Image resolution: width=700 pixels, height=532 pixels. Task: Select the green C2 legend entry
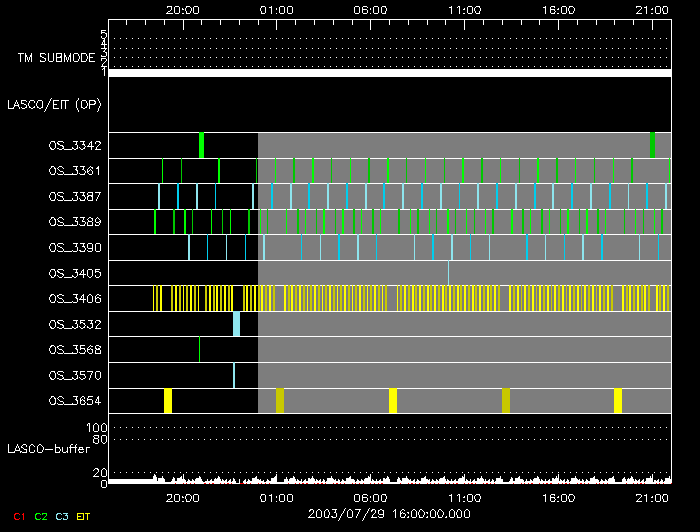41,516
